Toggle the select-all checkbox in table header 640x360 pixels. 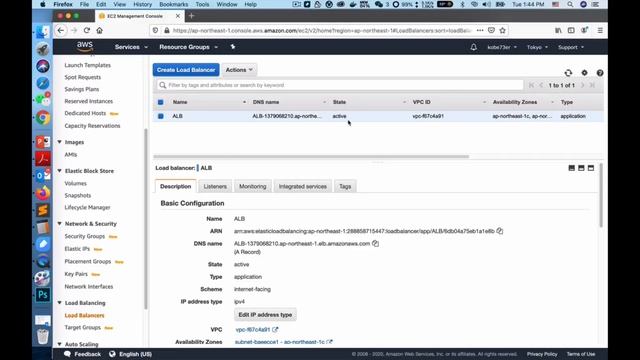160,102
